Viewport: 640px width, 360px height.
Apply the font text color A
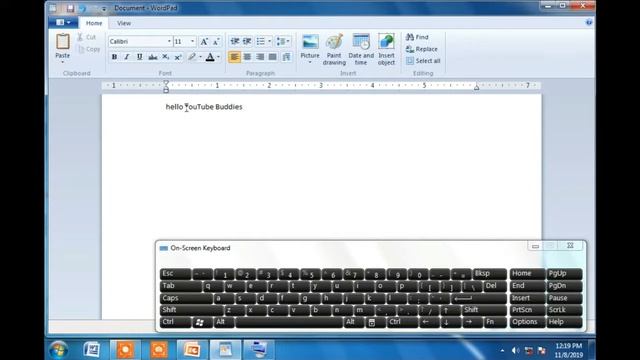coord(210,57)
